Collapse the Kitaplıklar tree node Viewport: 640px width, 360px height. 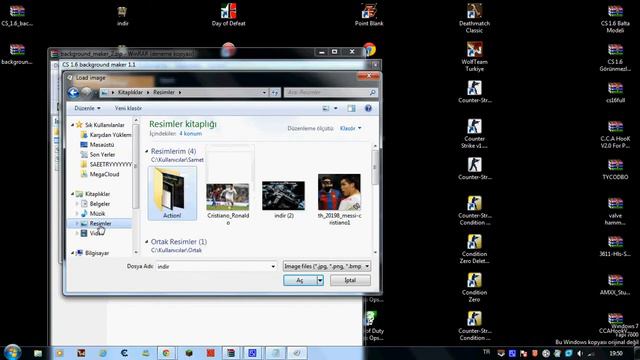click(x=73, y=194)
